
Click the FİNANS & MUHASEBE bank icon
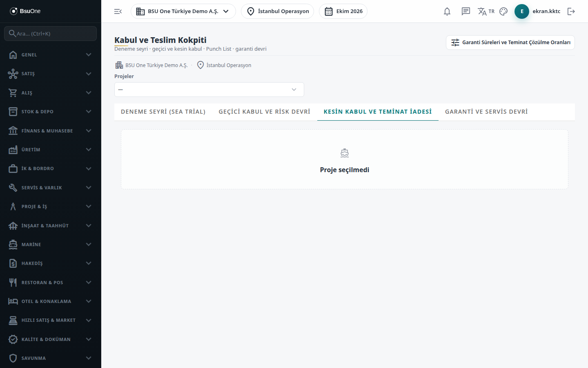tap(13, 131)
